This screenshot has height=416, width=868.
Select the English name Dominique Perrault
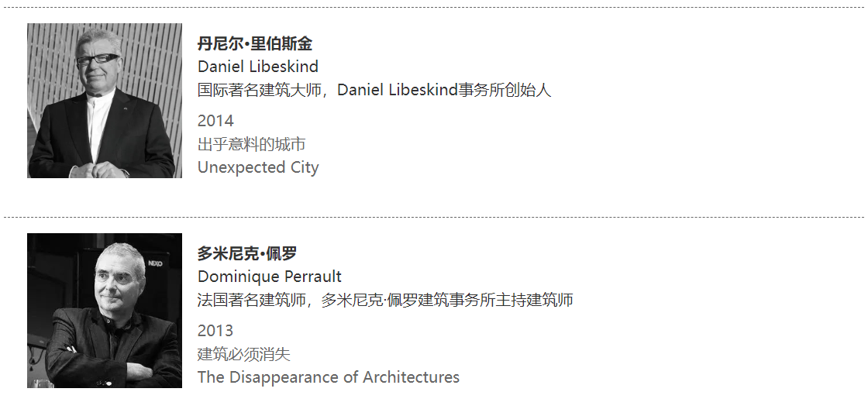(x=270, y=277)
